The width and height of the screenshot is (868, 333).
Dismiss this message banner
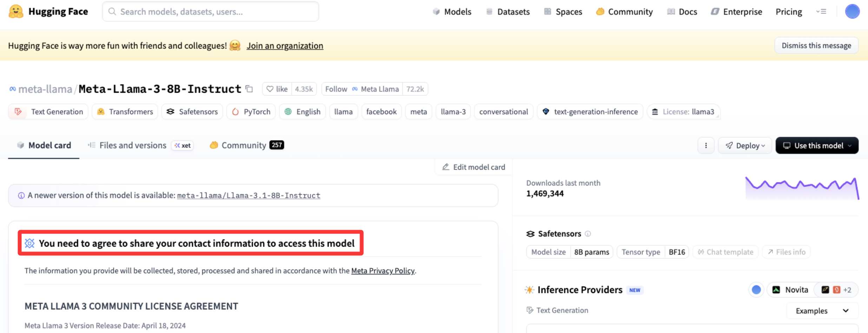pos(816,45)
